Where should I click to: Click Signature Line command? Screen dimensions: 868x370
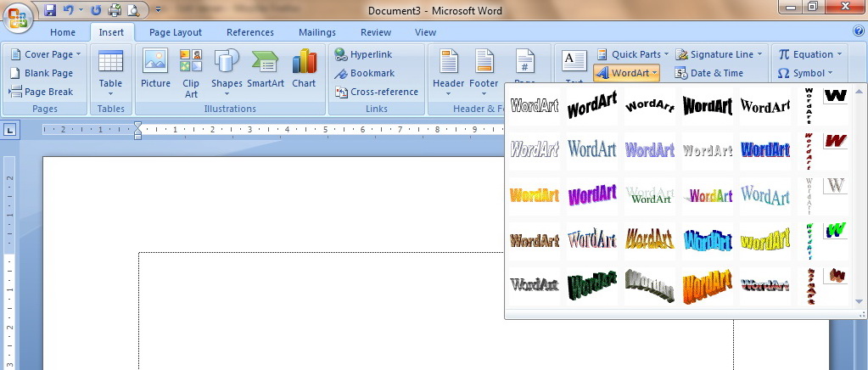[x=719, y=54]
